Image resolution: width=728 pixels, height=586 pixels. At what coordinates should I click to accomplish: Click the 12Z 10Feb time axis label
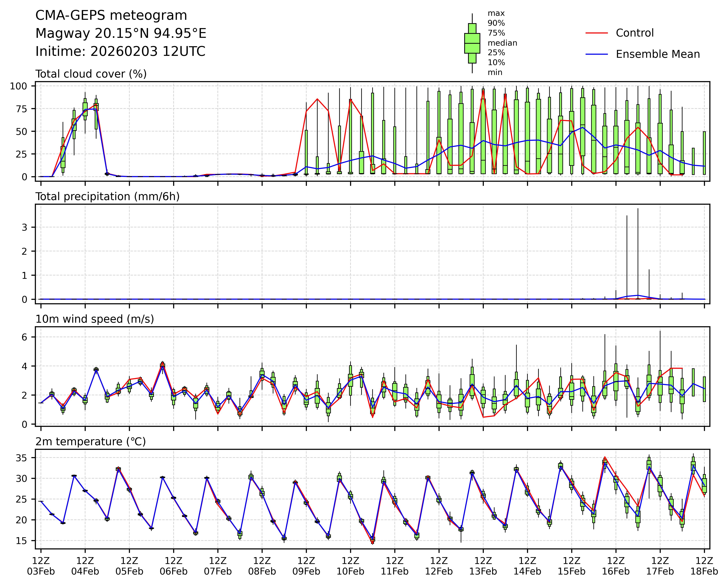[x=350, y=566]
